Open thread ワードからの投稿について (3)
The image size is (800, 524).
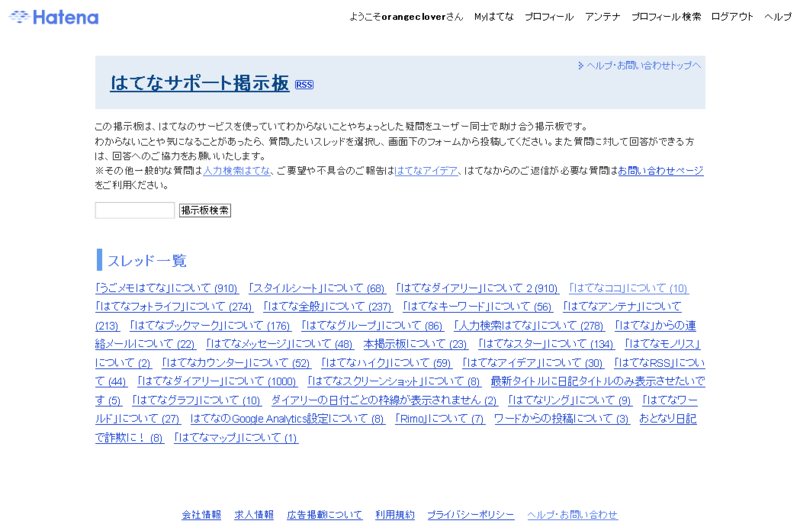pos(562,419)
